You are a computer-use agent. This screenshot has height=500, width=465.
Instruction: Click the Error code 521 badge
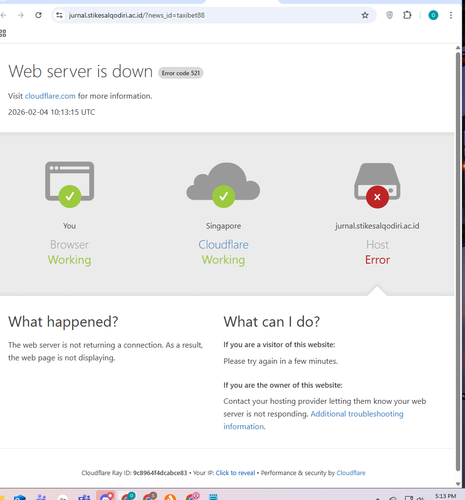pyautogui.click(x=181, y=73)
